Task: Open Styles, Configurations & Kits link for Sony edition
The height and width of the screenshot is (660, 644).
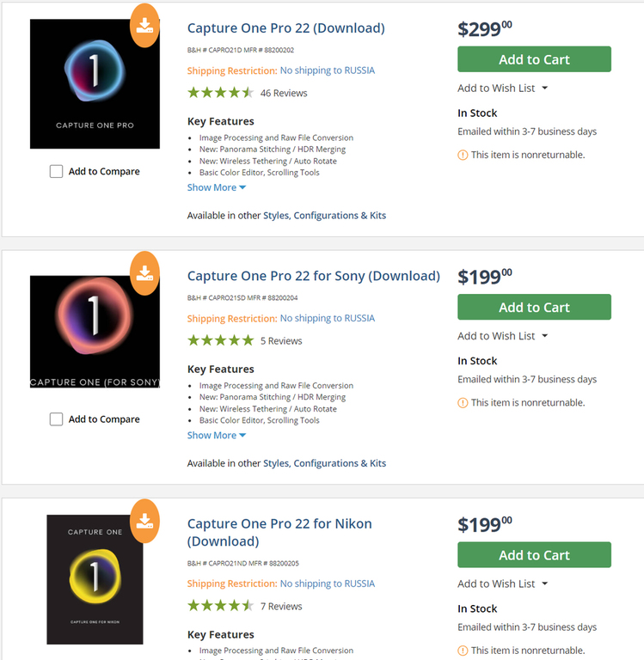Action: coord(324,463)
